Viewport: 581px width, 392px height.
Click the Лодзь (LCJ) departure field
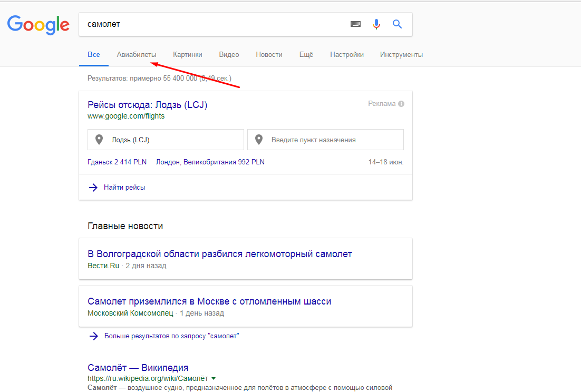(x=166, y=140)
